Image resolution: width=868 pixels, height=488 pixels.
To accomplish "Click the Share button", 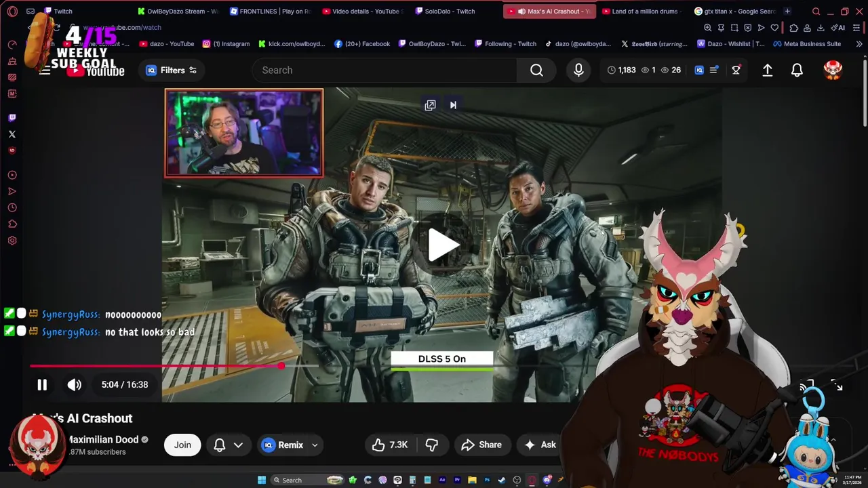I will [481, 445].
